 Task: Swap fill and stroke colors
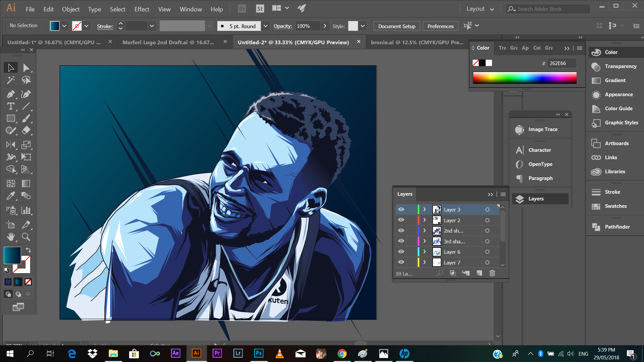[x=29, y=250]
